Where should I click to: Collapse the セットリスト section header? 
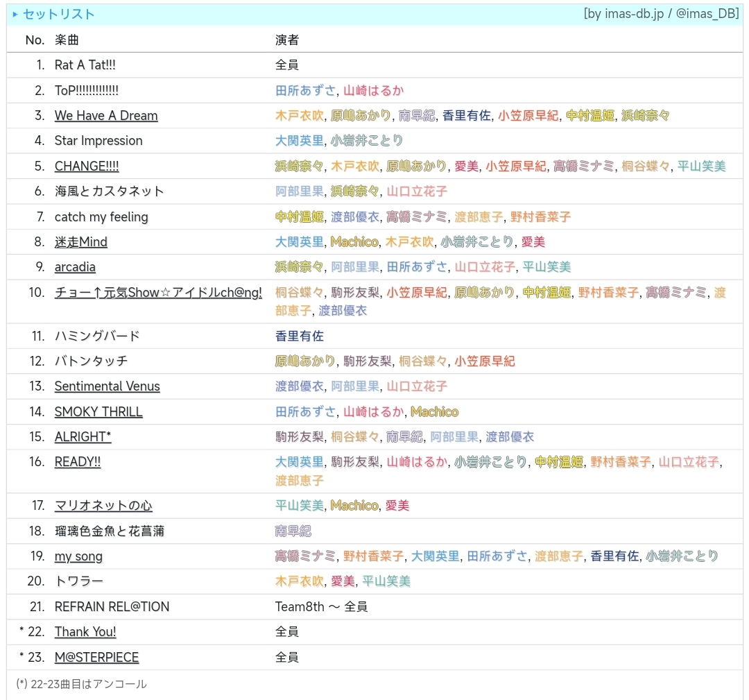tap(53, 14)
